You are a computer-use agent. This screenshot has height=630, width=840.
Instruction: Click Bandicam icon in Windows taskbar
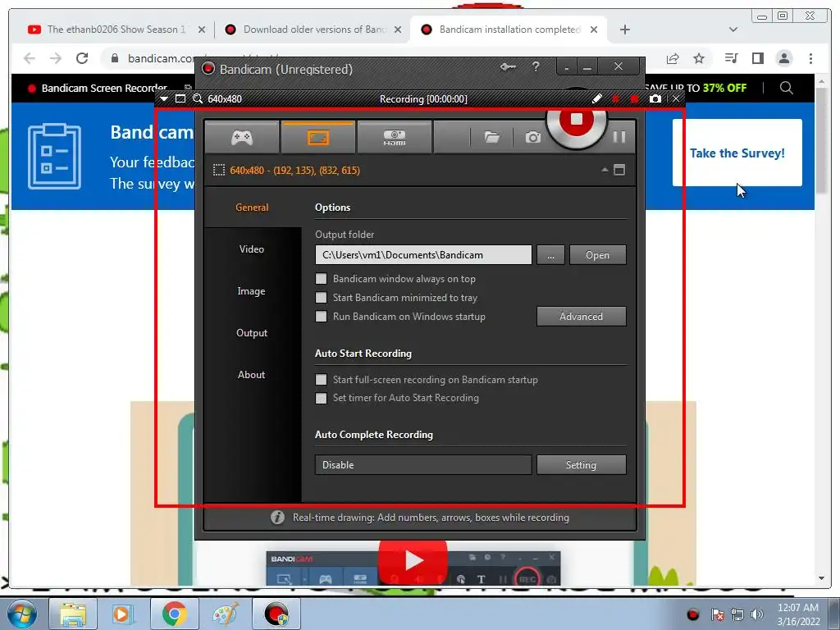(276, 614)
